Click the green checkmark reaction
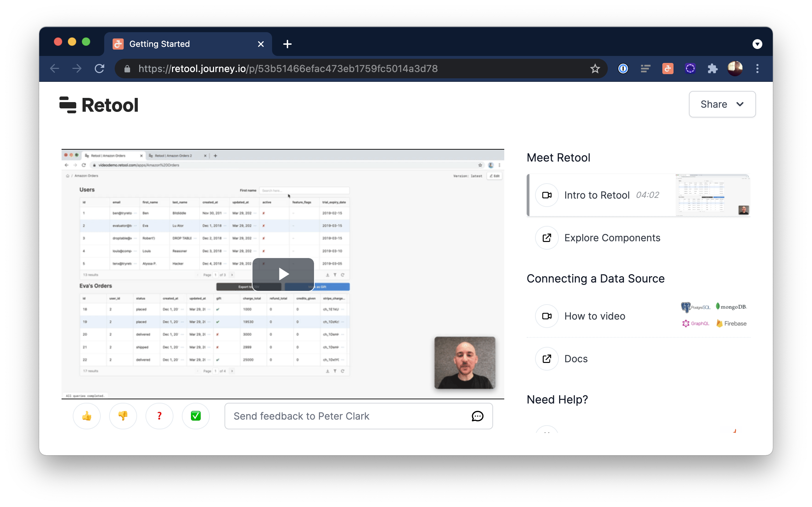 [x=196, y=416]
